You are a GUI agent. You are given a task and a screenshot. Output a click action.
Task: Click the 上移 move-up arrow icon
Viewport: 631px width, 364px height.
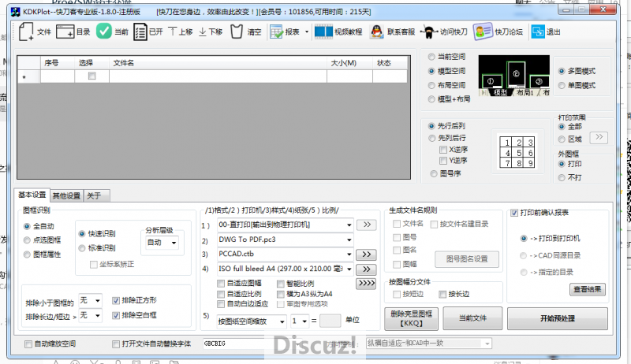coord(172,32)
